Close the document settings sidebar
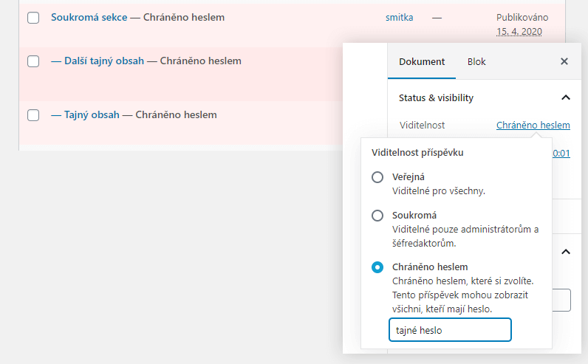The width and height of the screenshot is (588, 364). tap(564, 61)
